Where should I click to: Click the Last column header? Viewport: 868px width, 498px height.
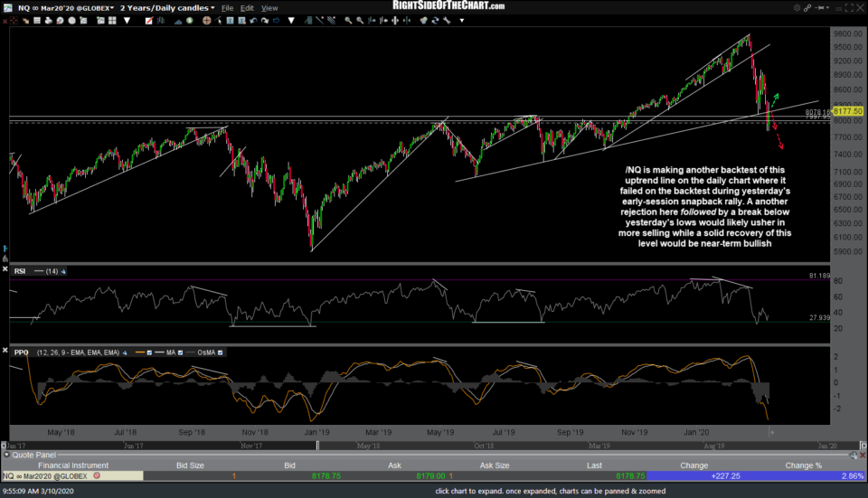(x=594, y=465)
